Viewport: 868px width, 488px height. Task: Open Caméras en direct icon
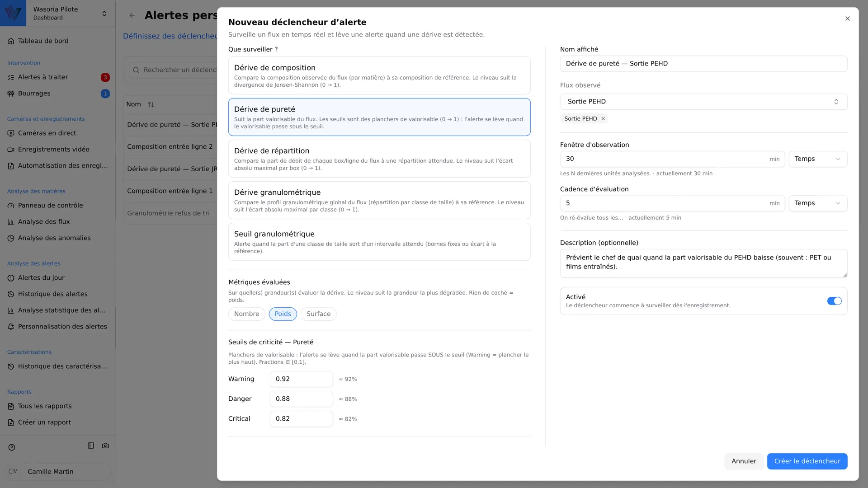coord(11,133)
